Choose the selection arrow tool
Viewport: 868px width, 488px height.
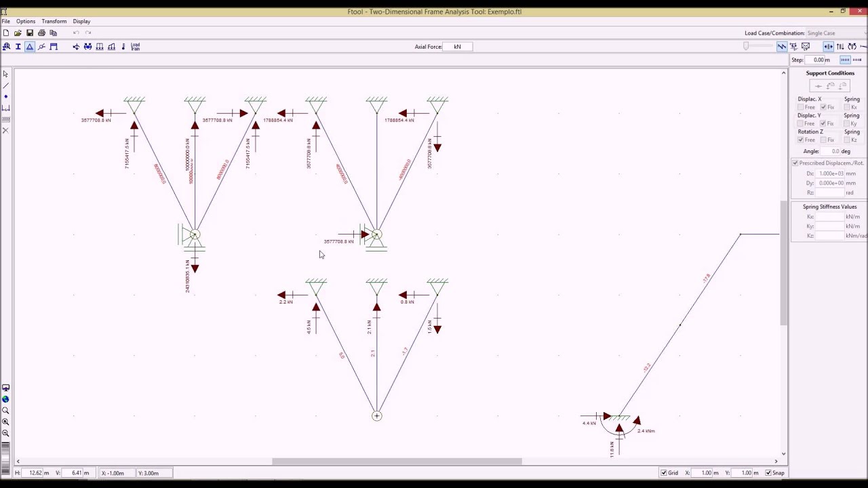pos(5,74)
